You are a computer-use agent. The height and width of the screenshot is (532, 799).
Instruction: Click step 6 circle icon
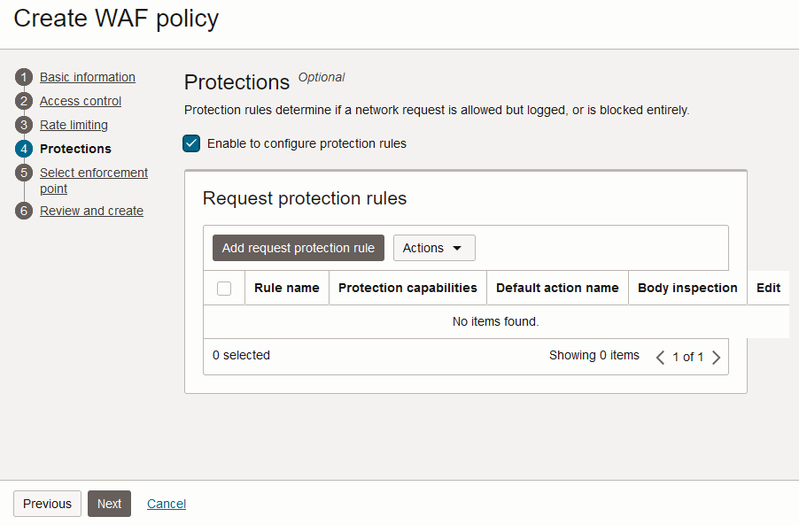pos(24,212)
